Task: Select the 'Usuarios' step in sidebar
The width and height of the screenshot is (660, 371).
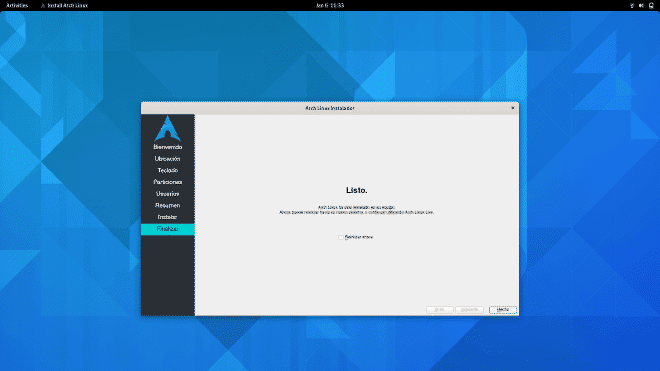Action: coord(168,194)
